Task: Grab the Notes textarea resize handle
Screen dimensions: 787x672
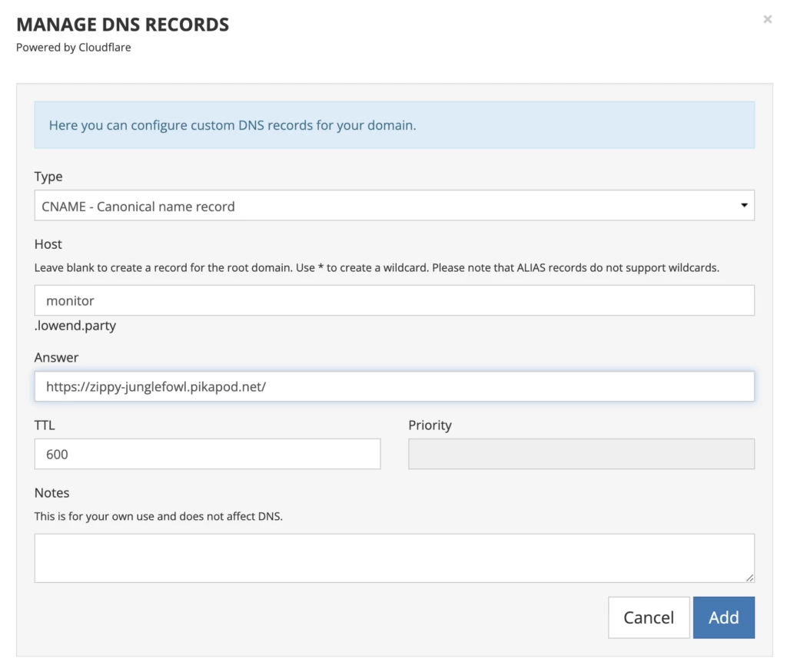Action: [x=749, y=578]
